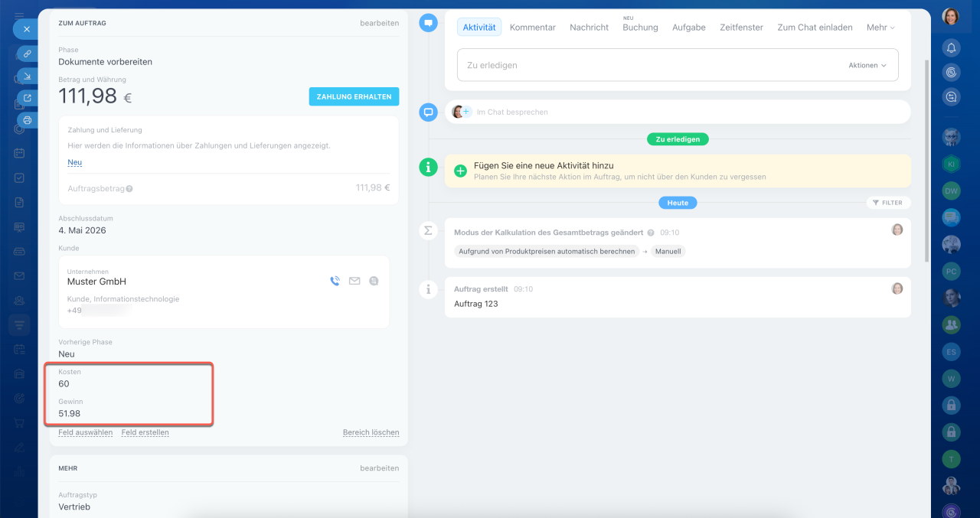The width and height of the screenshot is (980, 518).
Task: Open order in new window icon
Action: (x=28, y=98)
